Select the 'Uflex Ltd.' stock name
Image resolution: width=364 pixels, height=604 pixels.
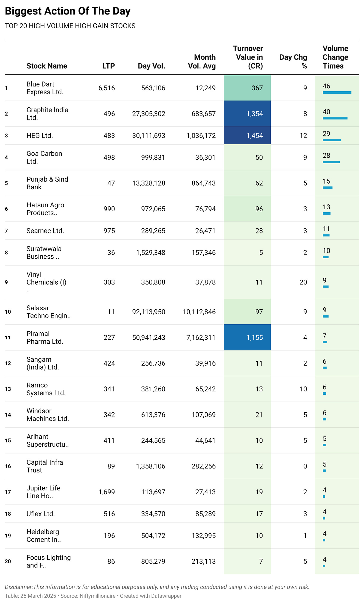(x=41, y=514)
